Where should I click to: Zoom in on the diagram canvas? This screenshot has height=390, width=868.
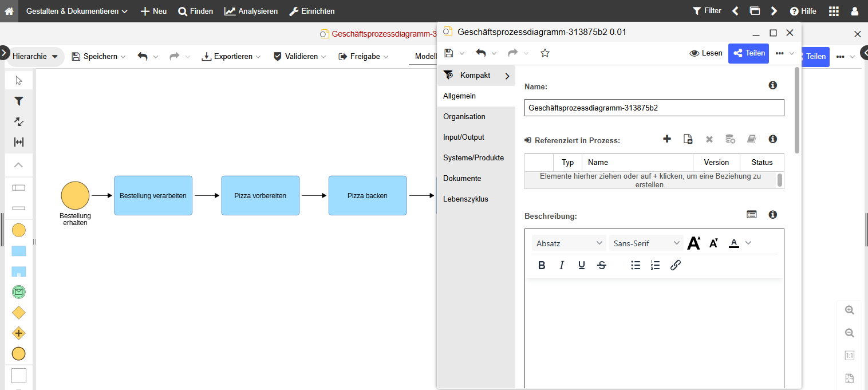tap(849, 310)
